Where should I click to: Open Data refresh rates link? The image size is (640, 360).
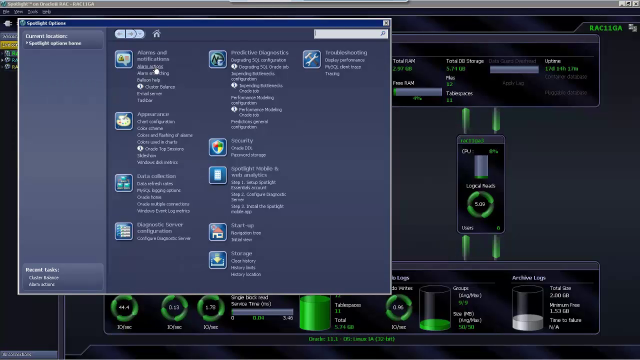(155, 184)
